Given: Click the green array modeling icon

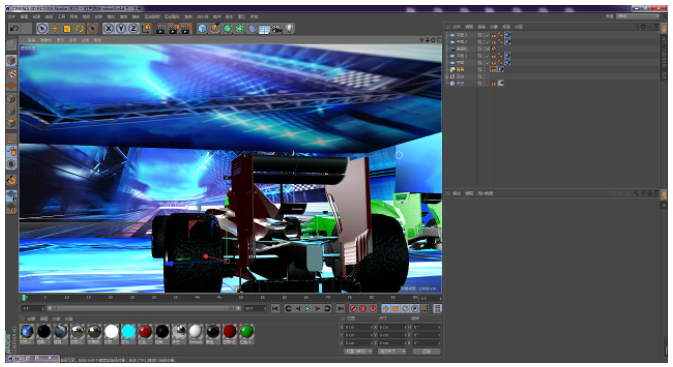Looking at the screenshot, I should [239, 29].
